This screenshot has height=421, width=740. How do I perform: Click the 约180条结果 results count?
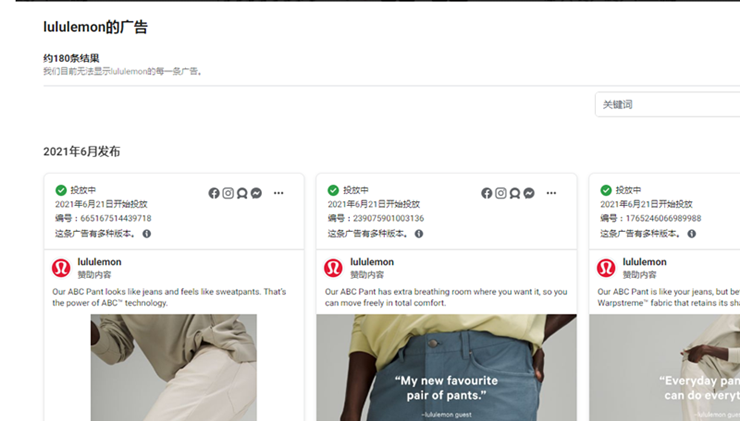(71, 59)
